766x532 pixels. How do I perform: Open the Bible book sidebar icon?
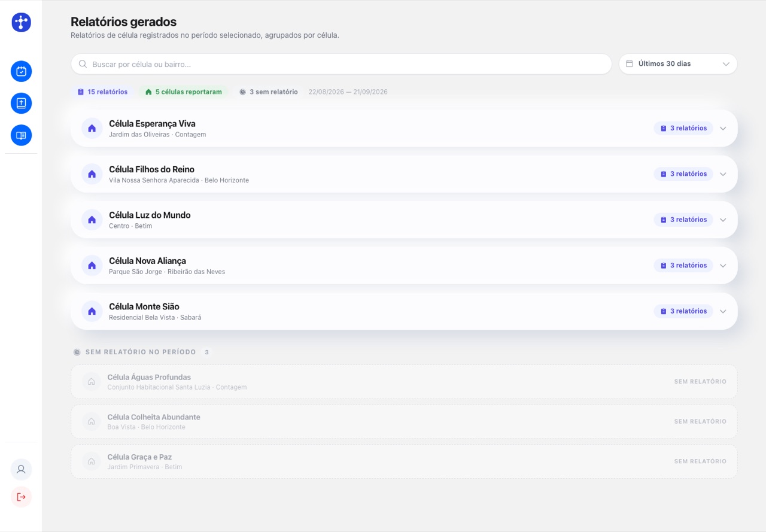[x=21, y=104]
